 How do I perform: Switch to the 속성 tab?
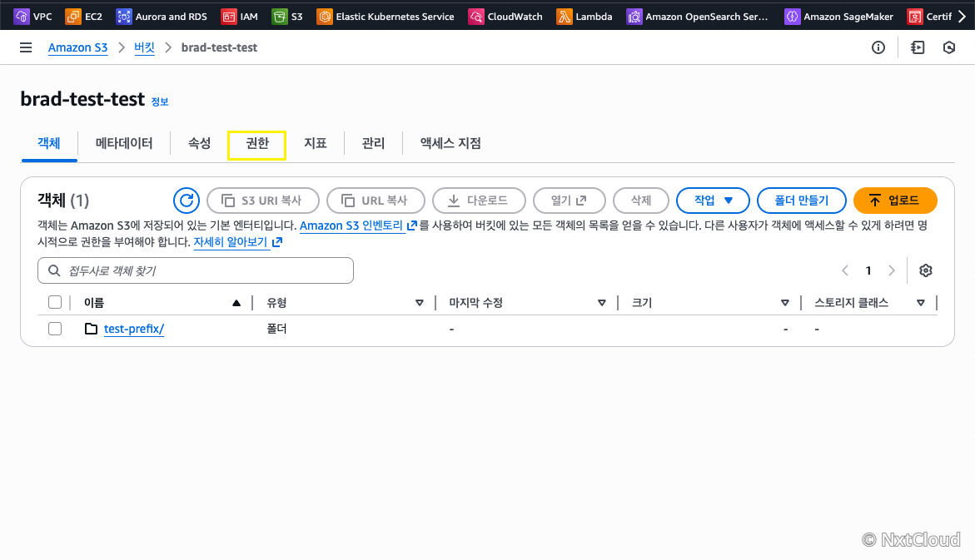tap(199, 143)
